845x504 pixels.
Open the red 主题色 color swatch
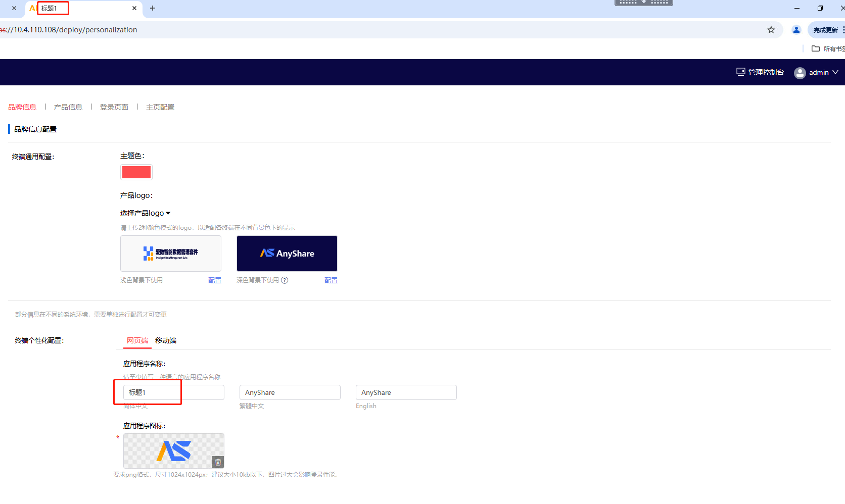pyautogui.click(x=136, y=172)
